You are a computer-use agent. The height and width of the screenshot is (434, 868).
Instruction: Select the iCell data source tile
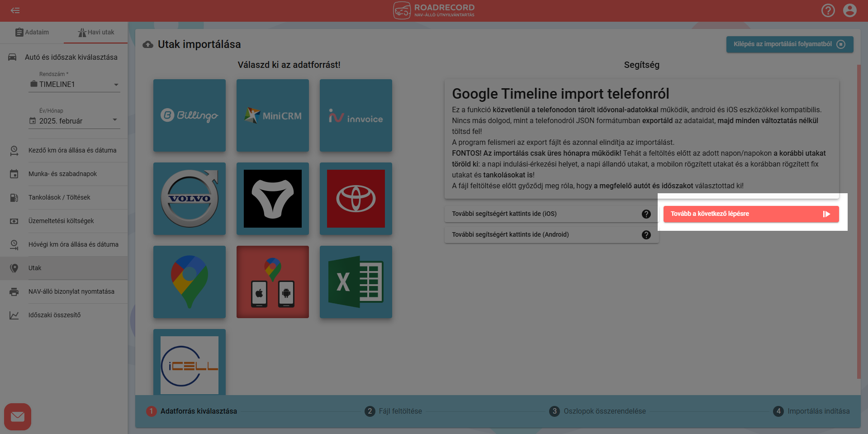(x=190, y=362)
